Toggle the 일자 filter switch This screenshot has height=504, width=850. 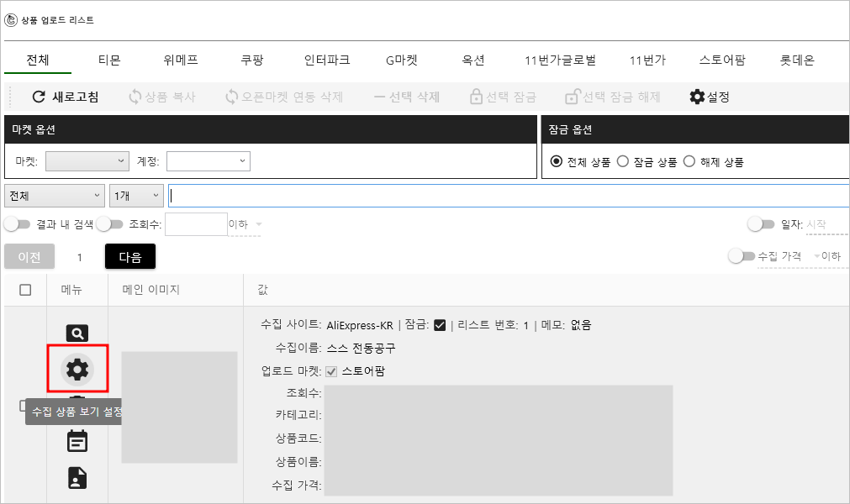761,223
